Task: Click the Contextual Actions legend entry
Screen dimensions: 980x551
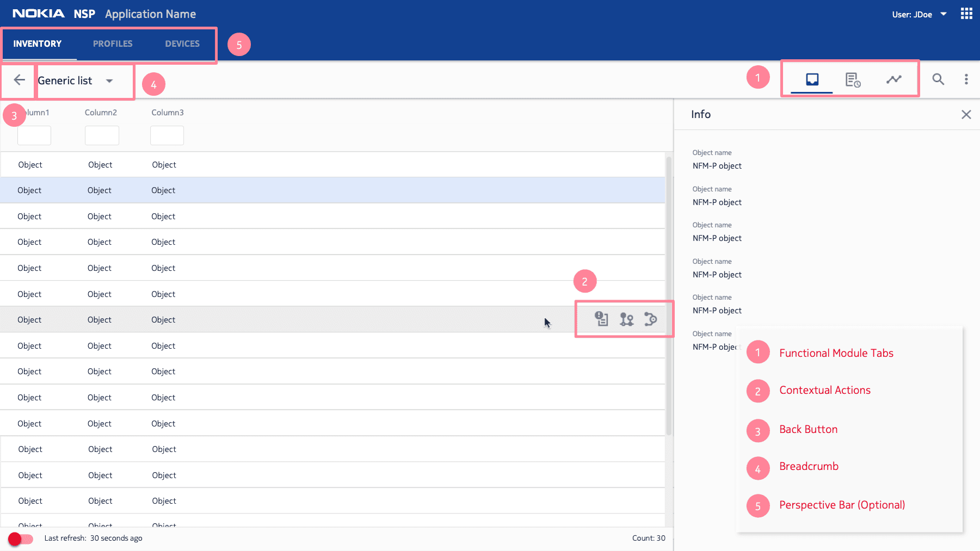Action: click(824, 390)
